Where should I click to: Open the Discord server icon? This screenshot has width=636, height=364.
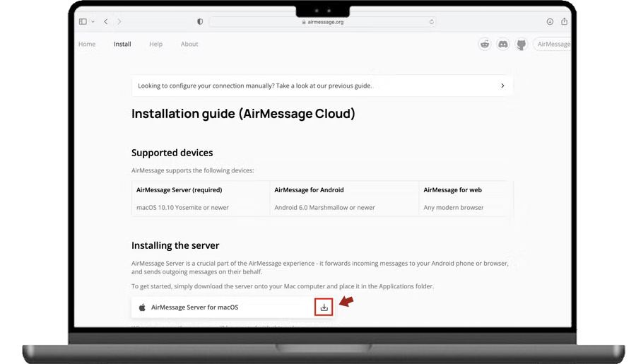coord(503,44)
